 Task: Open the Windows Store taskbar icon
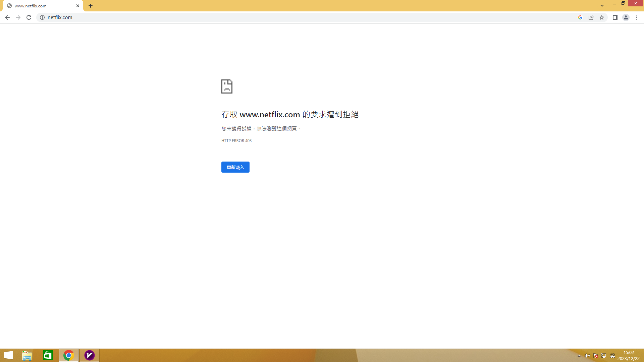48,355
